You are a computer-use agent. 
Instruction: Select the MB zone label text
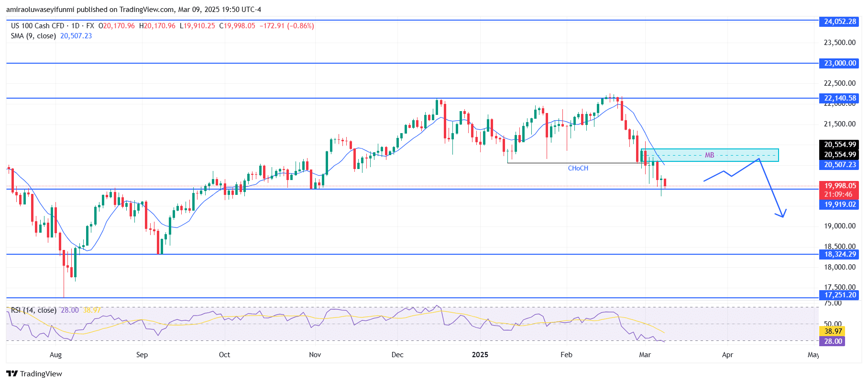709,155
